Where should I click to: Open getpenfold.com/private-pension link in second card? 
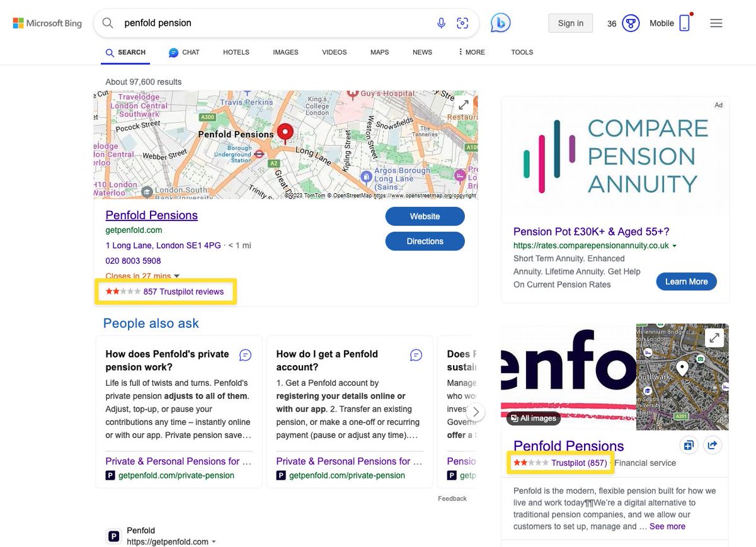pos(347,475)
